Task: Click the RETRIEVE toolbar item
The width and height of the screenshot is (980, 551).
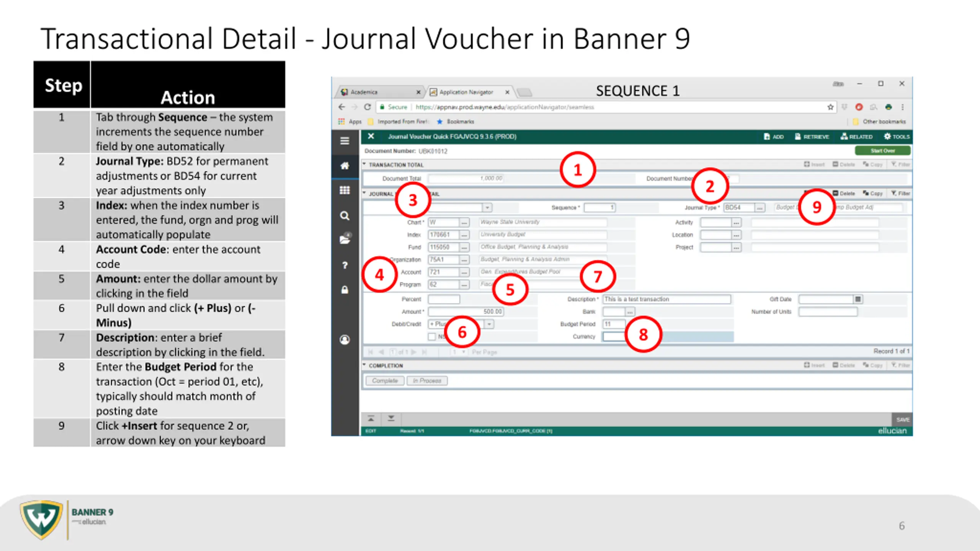Action: [812, 137]
